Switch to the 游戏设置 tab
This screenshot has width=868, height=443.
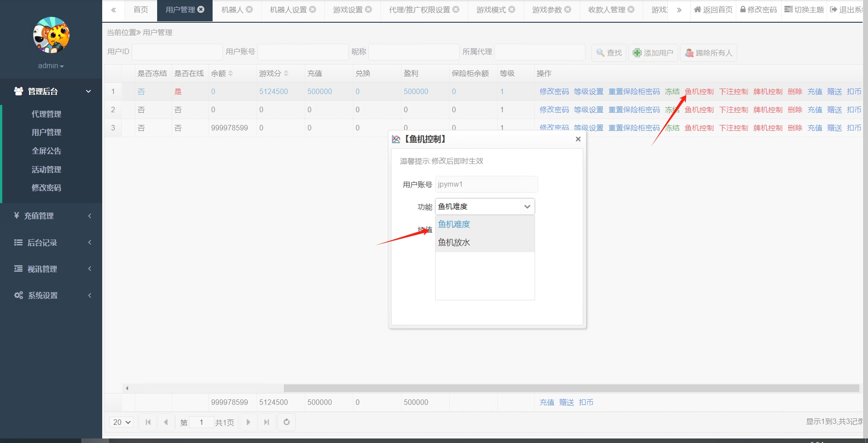347,10
